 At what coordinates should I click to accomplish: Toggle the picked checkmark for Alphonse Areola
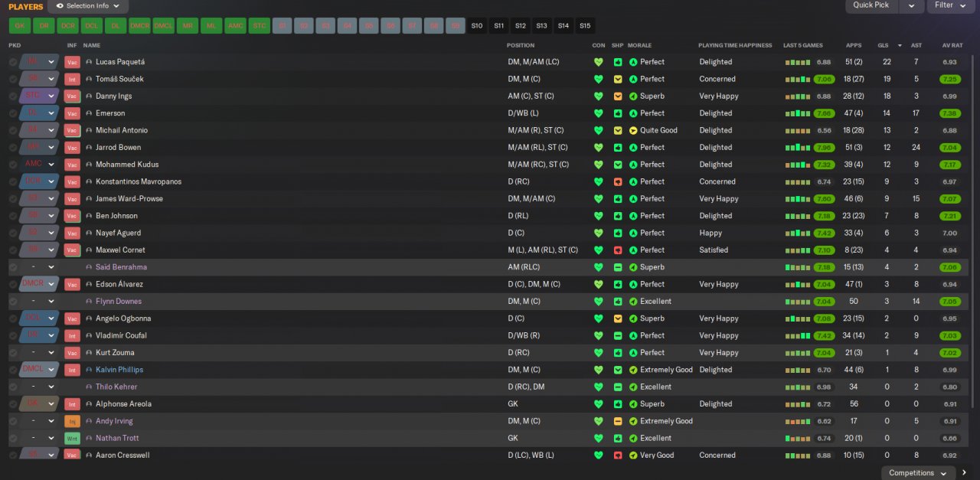13,404
